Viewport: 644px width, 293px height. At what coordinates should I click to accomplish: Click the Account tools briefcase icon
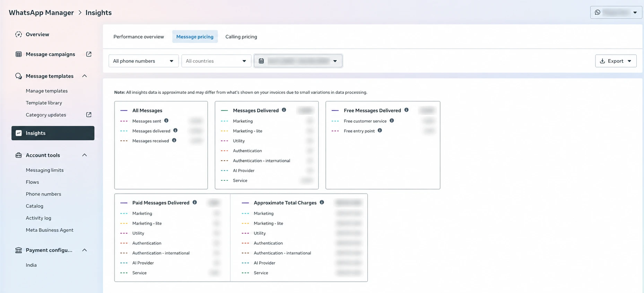tap(19, 155)
